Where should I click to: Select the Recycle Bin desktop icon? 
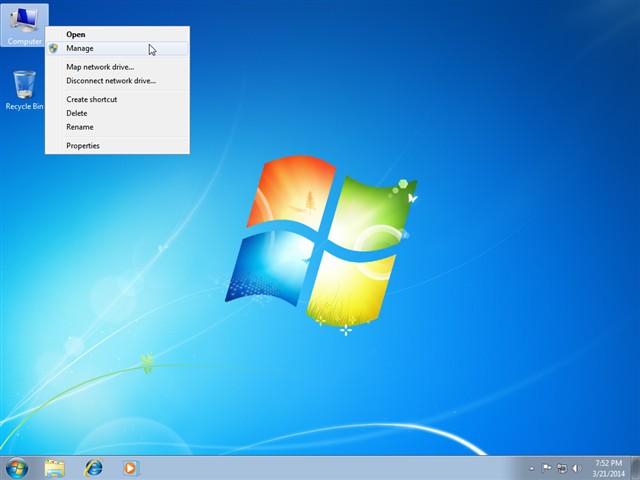coord(24,90)
